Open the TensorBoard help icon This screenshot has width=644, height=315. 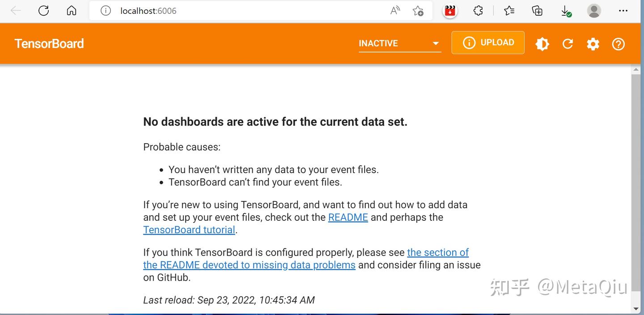coord(619,44)
